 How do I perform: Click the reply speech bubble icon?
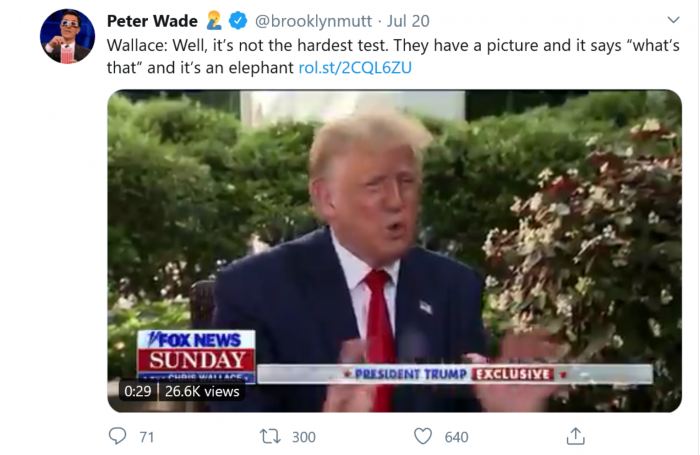pos(118,436)
